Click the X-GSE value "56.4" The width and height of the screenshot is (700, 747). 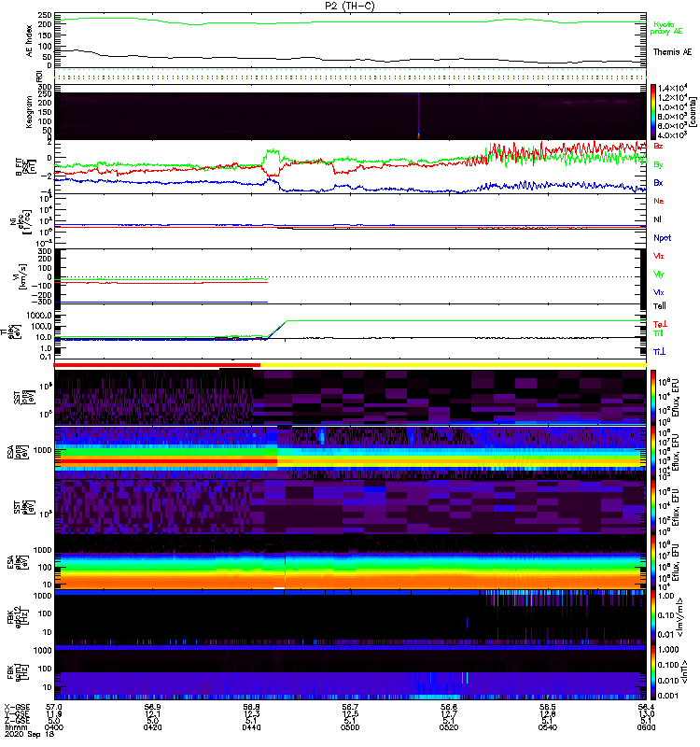point(646,707)
